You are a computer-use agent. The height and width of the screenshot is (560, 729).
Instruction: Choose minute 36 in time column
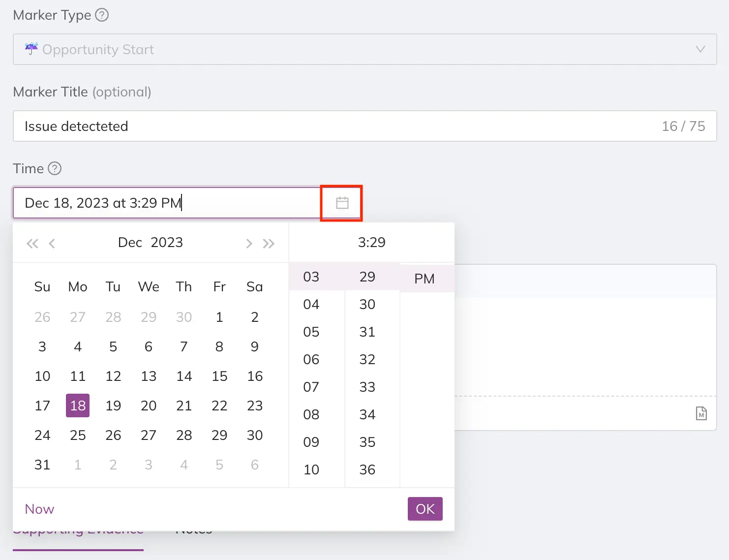click(372, 469)
